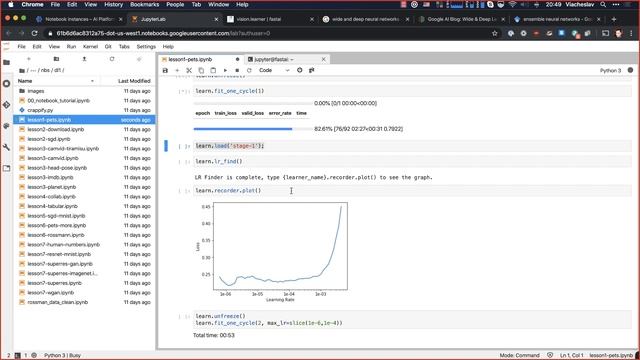Click the learn.fit_one_cycle(1) cell
Viewport: 640px width, 360px height.
point(412,91)
